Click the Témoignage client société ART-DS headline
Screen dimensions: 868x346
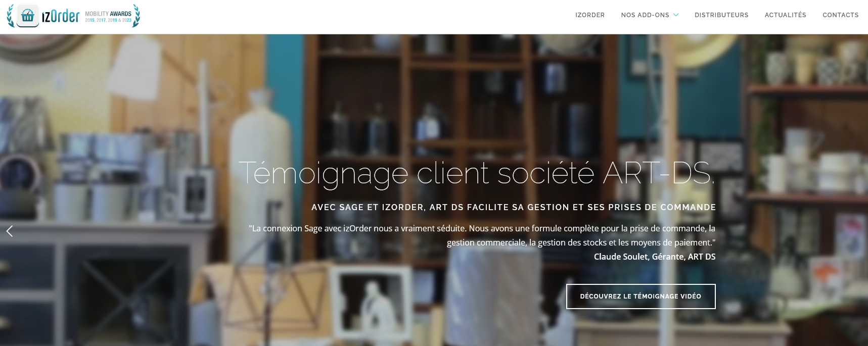(476, 173)
